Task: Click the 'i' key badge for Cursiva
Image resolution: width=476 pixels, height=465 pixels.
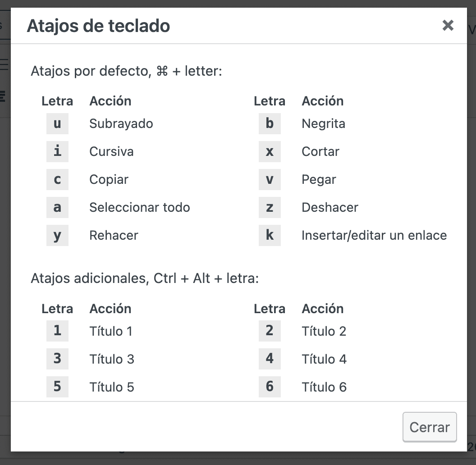Action: (x=57, y=151)
